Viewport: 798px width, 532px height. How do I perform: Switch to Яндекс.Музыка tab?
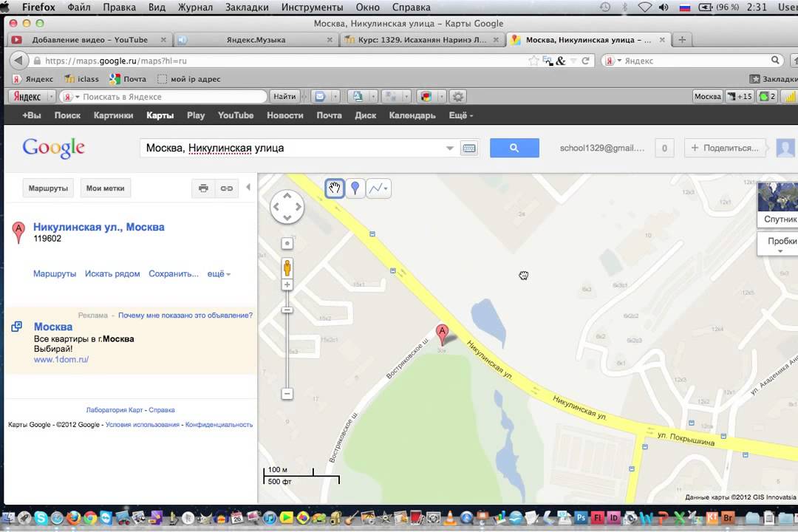point(256,40)
